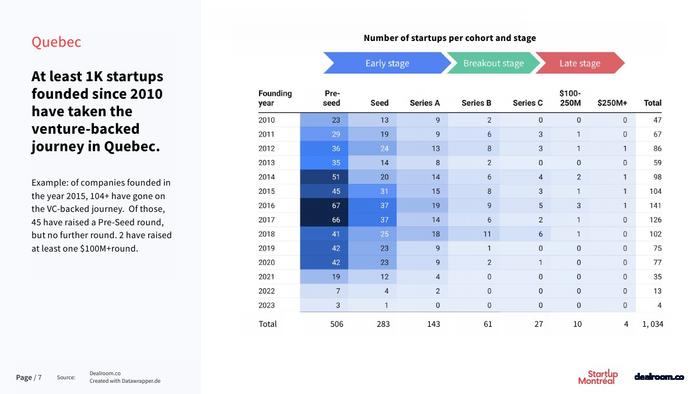
Task: Select the blue Early stage arrow
Action: (x=387, y=63)
